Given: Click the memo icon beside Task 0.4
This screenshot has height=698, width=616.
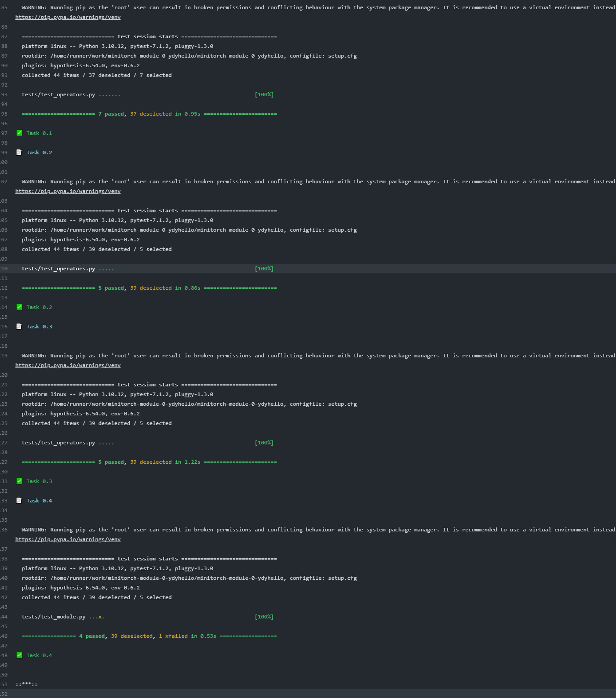Looking at the screenshot, I should click(19, 501).
